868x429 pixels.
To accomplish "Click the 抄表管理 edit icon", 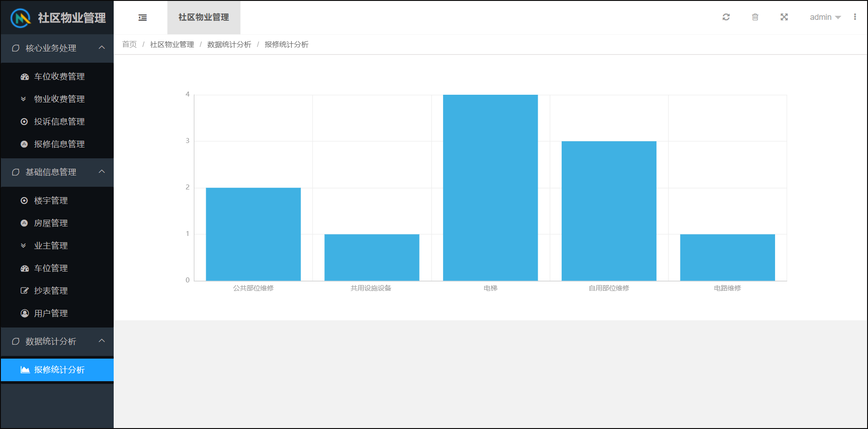I will tap(24, 291).
